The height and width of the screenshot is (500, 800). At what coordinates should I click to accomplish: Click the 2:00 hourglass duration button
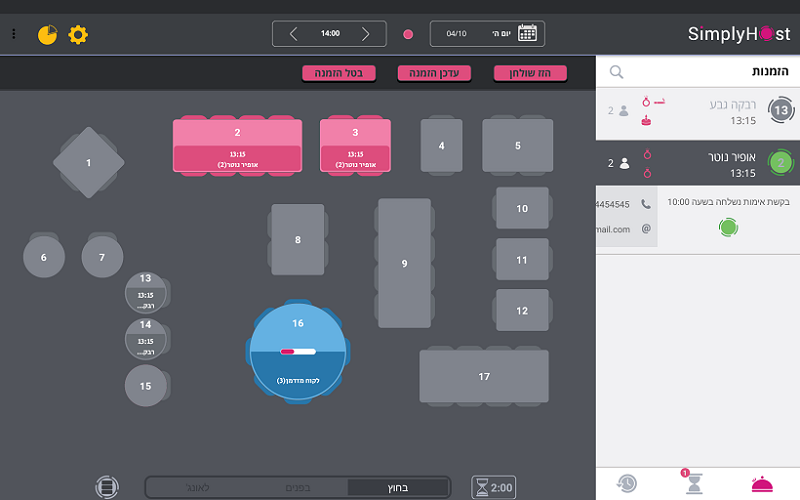(493, 488)
